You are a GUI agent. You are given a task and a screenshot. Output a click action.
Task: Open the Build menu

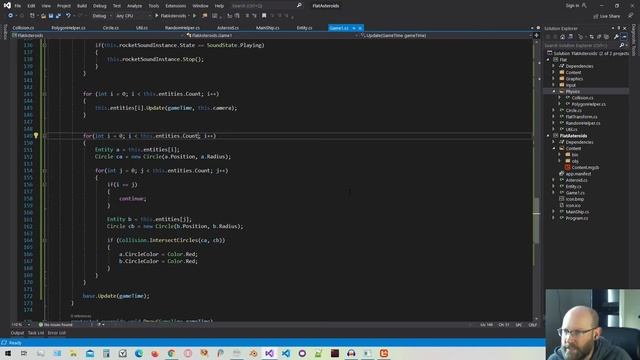pyautogui.click(x=82, y=6)
